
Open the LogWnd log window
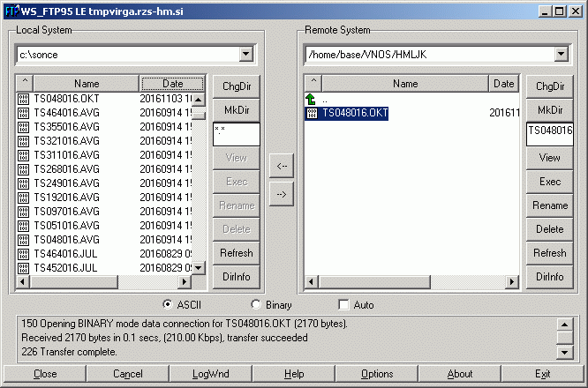coord(210,374)
